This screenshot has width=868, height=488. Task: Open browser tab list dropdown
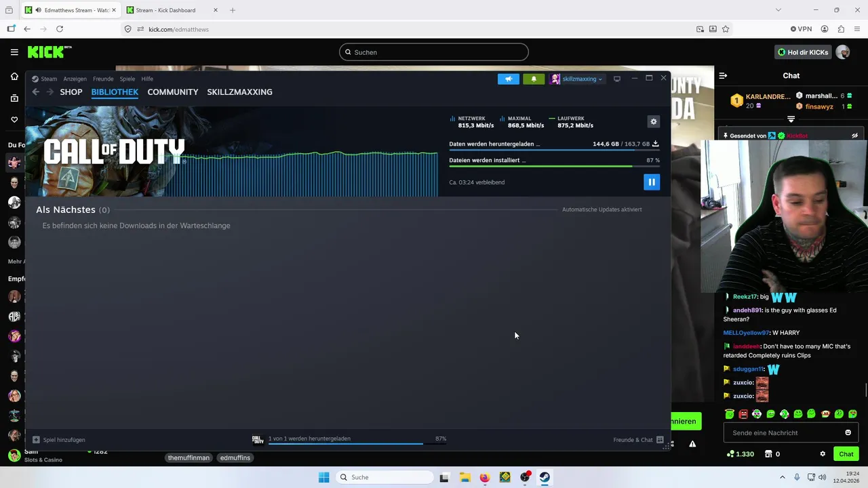click(778, 10)
